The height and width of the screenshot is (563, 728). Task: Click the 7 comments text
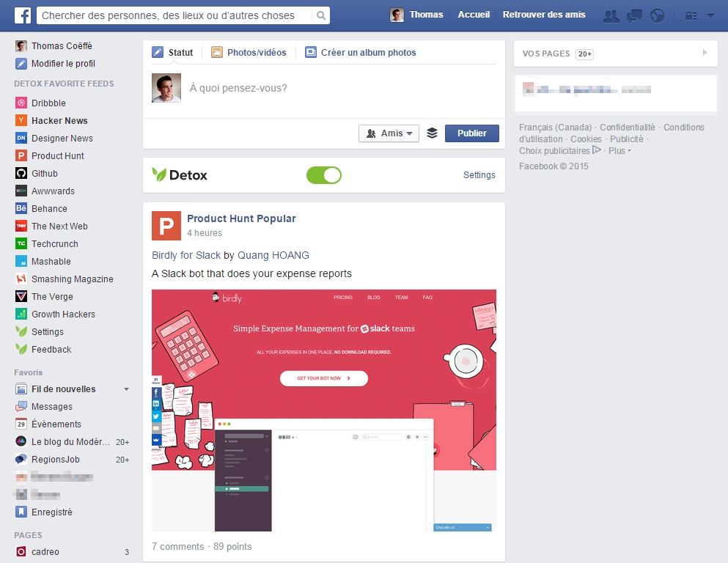point(178,547)
